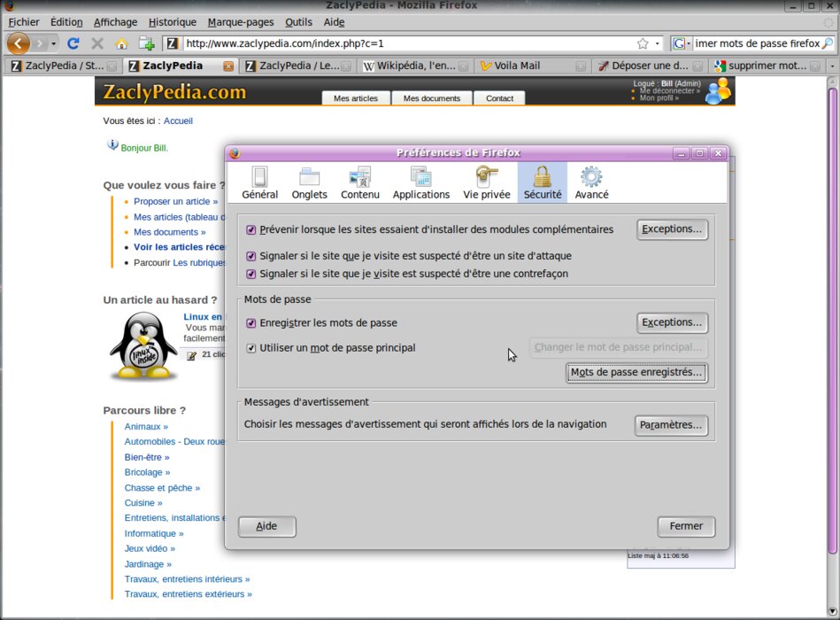Open the Général preferences pane

point(259,182)
